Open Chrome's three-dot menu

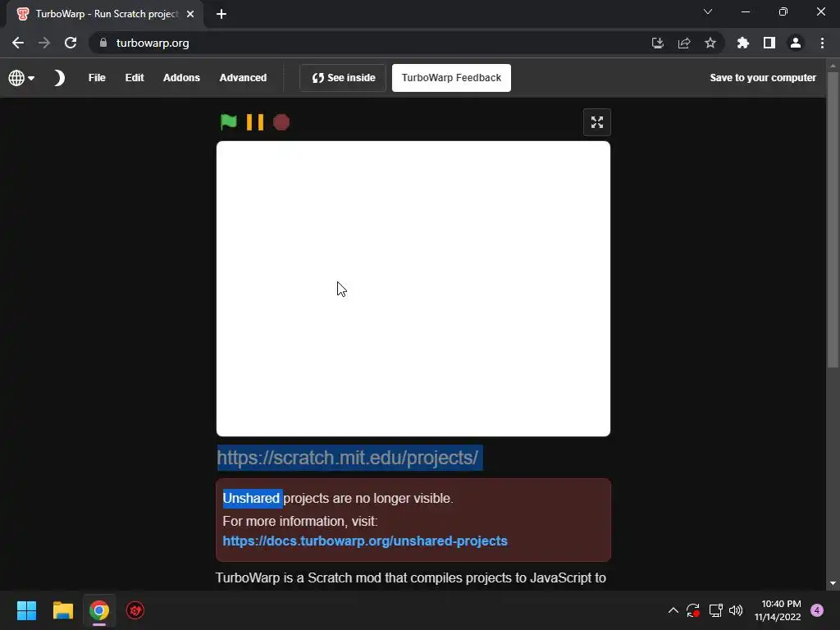point(822,43)
